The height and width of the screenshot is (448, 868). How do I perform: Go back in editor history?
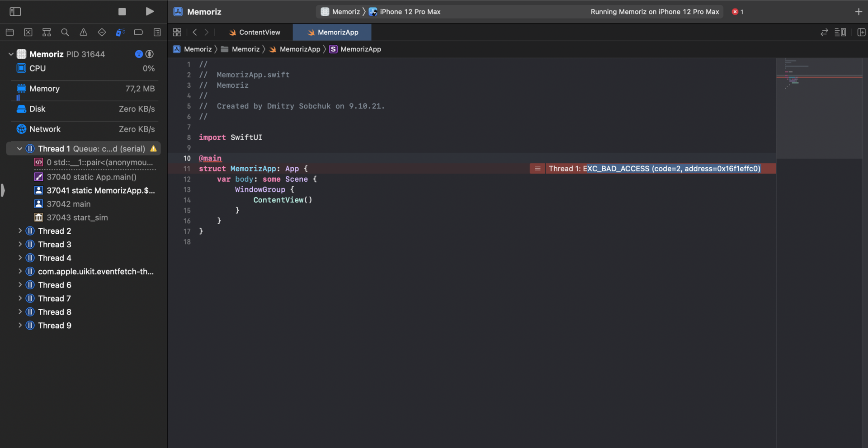(x=195, y=32)
